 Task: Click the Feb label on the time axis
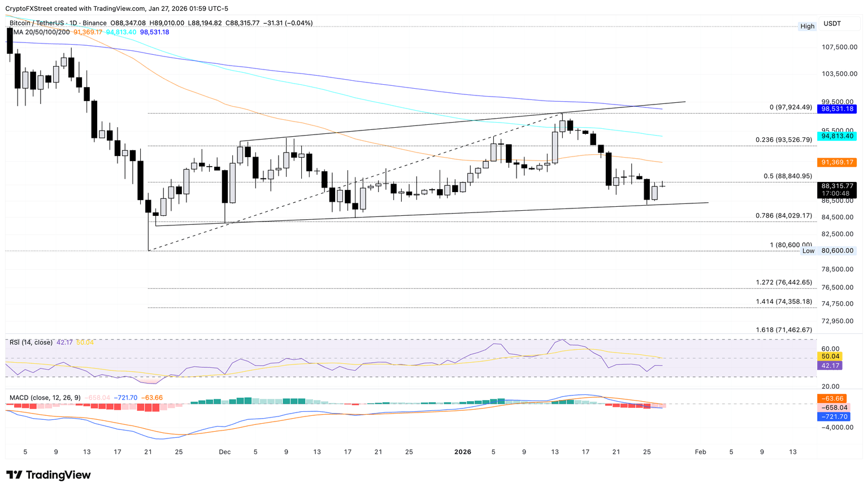[700, 452]
